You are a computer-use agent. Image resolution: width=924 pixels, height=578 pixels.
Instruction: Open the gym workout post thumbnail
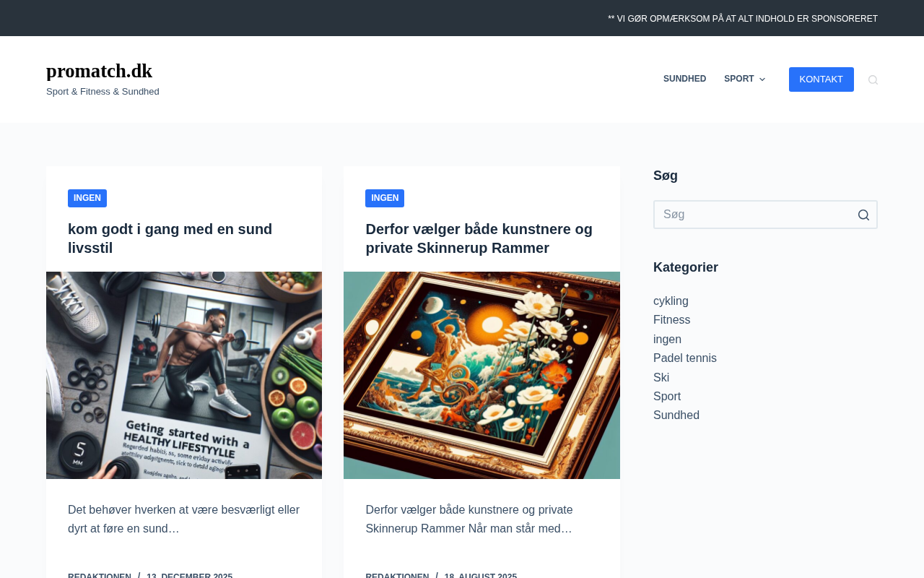click(x=184, y=375)
